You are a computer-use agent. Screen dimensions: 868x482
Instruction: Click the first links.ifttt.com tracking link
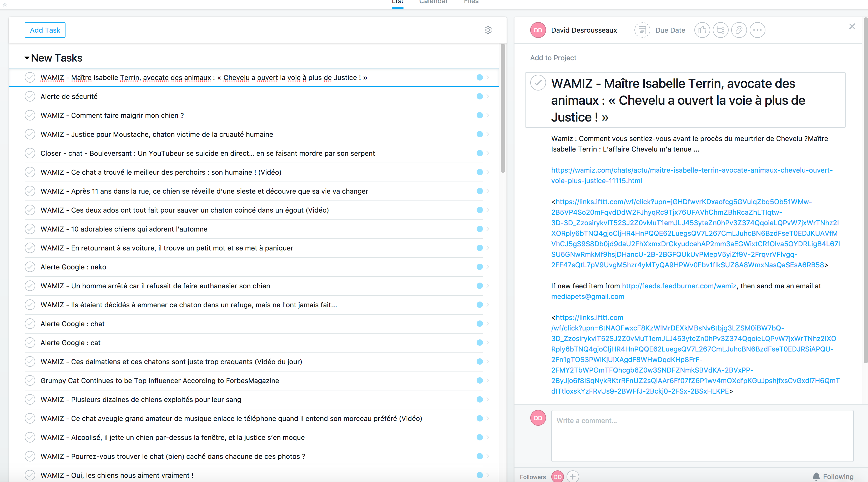695,233
